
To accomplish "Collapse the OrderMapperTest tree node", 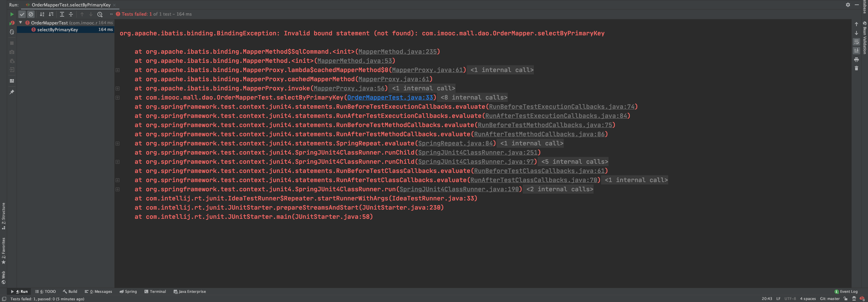I will pyautogui.click(x=21, y=22).
